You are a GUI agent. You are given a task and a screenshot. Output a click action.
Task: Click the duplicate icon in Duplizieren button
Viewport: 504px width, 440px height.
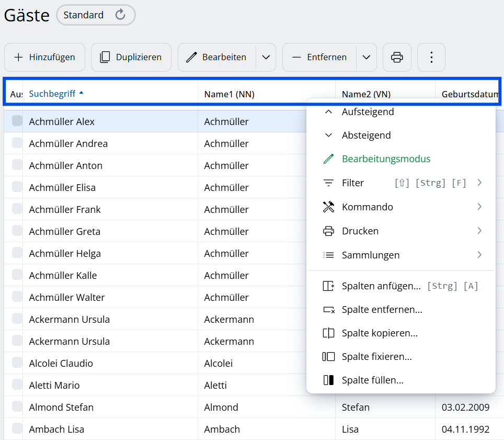[105, 57]
